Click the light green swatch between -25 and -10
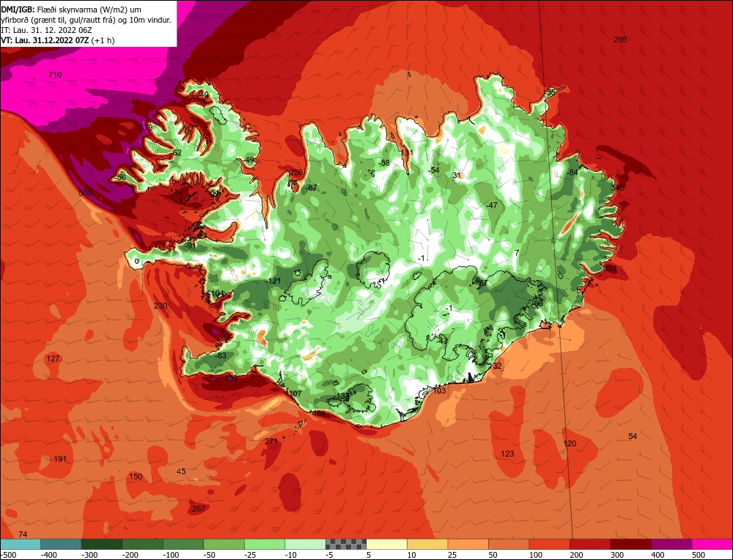Image resolution: width=733 pixels, height=560 pixels. [265, 545]
